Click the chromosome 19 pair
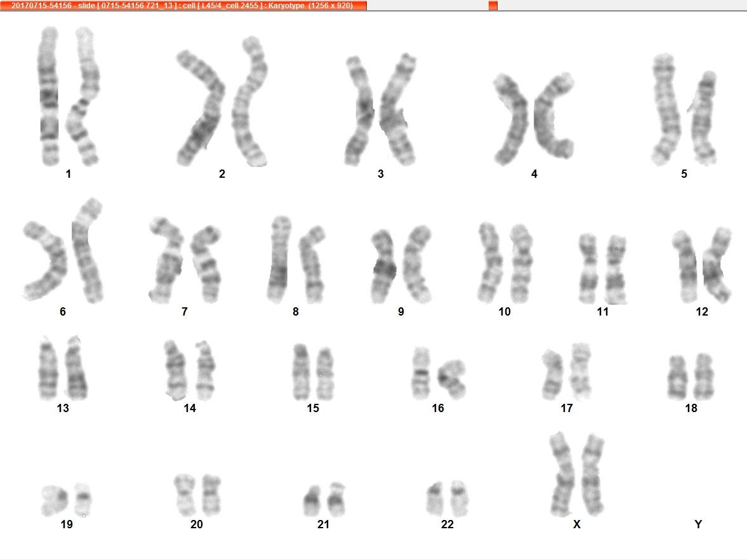Viewport: 747px width, 560px height. [x=66, y=500]
